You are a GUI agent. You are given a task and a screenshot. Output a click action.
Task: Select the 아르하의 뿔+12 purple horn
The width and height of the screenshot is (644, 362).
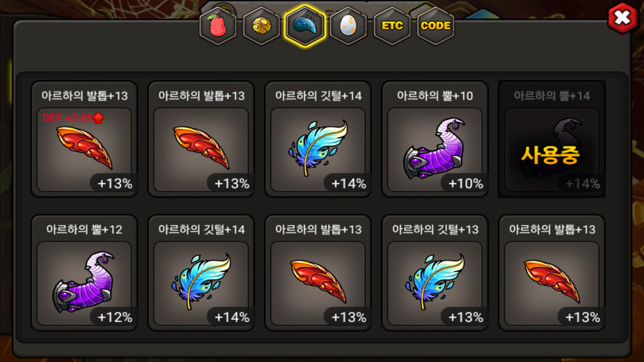point(84,273)
